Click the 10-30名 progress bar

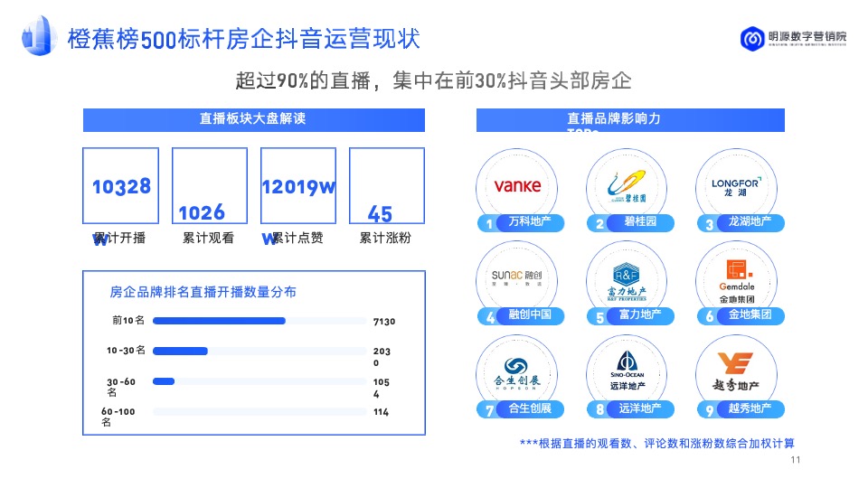pos(259,351)
